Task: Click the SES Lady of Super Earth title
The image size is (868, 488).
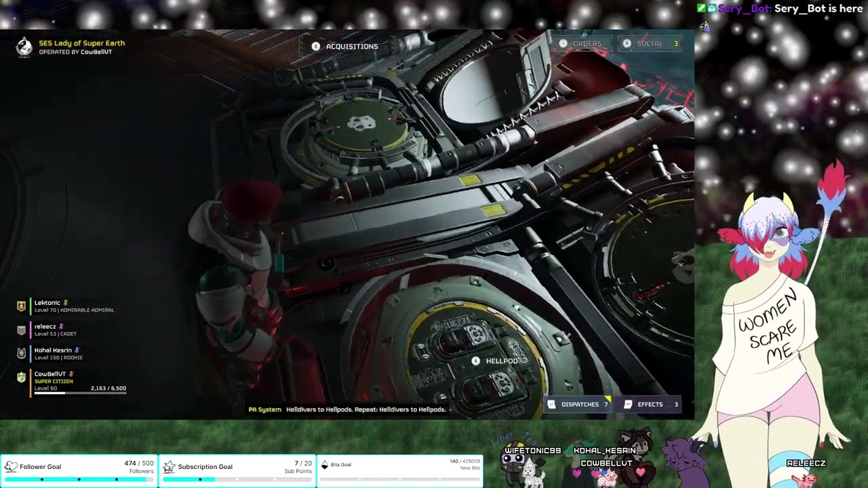Action: click(81, 43)
